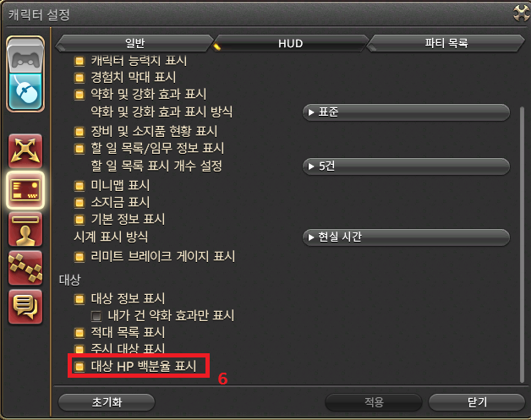Open the crossed-arrows control settings icon
The image size is (531, 420).
(x=25, y=151)
